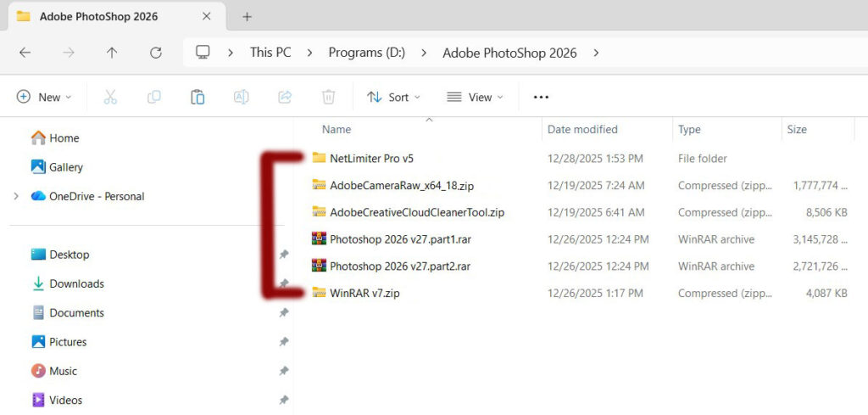Image resolution: width=868 pixels, height=415 pixels.
Task: Open the See more ellipsis menu
Action: coord(541,98)
